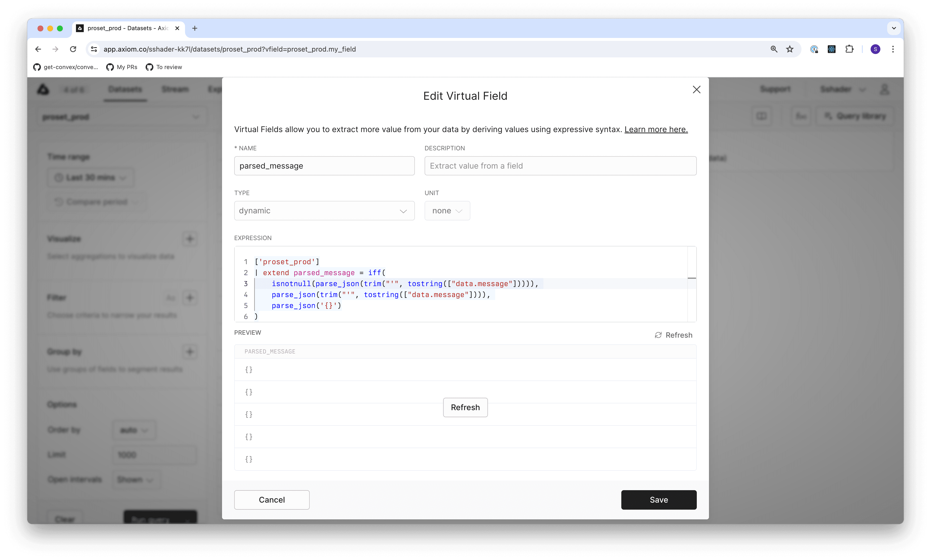Edit the parsed_message name field
This screenshot has width=931, height=560.
point(324,166)
